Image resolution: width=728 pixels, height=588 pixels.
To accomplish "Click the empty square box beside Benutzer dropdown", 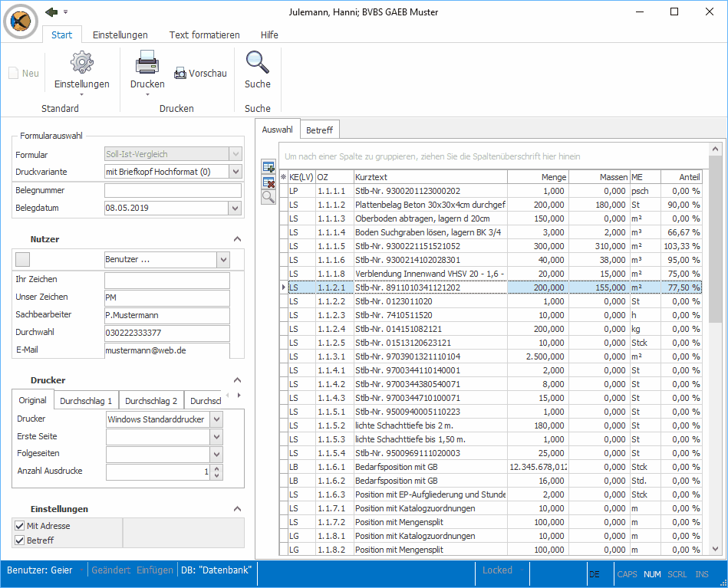I will point(22,259).
